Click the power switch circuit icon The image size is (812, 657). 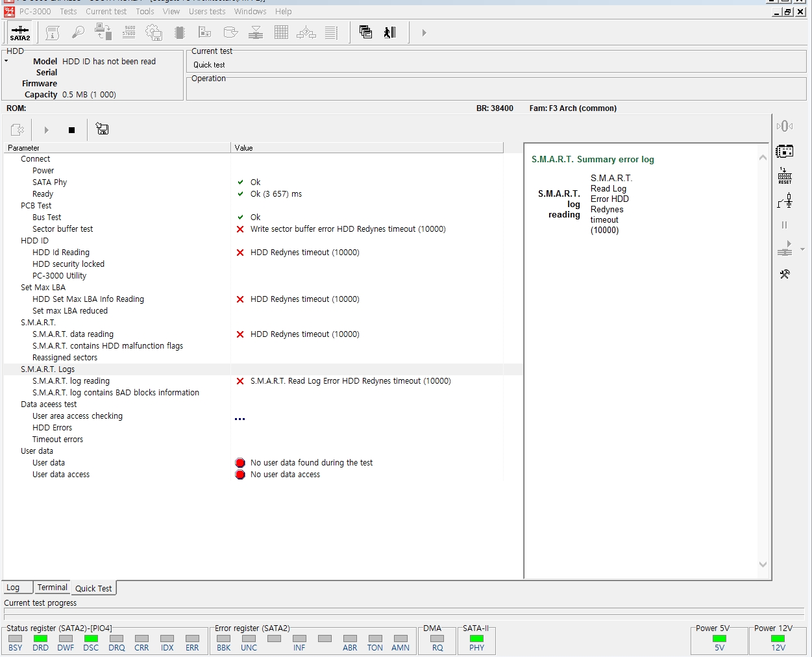pos(785,201)
